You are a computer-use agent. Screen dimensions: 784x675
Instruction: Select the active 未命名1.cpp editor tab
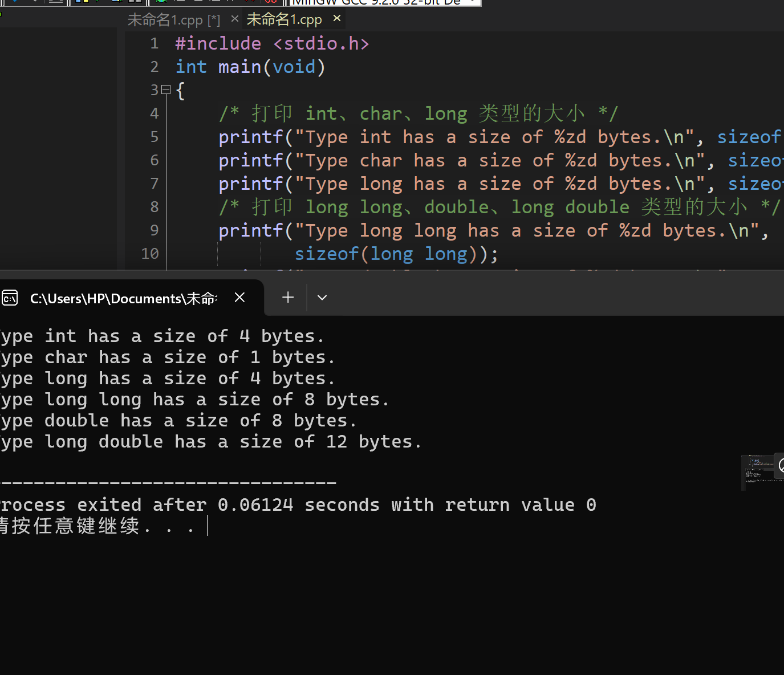[x=284, y=19]
